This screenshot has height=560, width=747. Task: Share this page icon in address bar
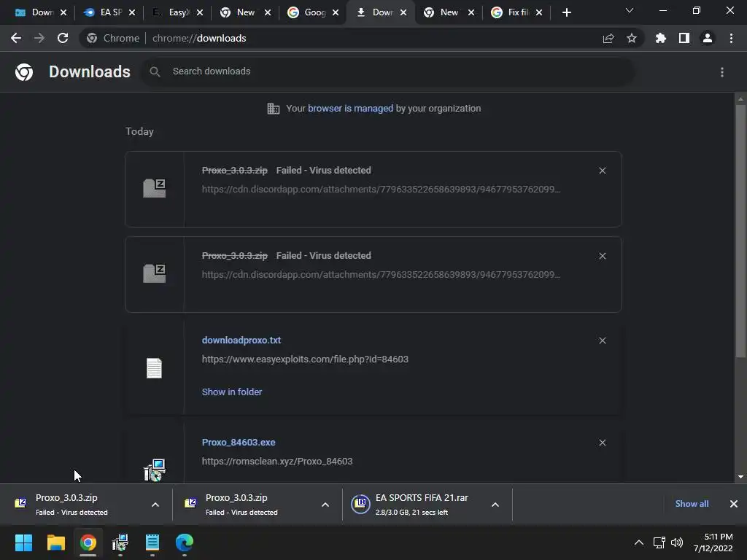coord(608,39)
